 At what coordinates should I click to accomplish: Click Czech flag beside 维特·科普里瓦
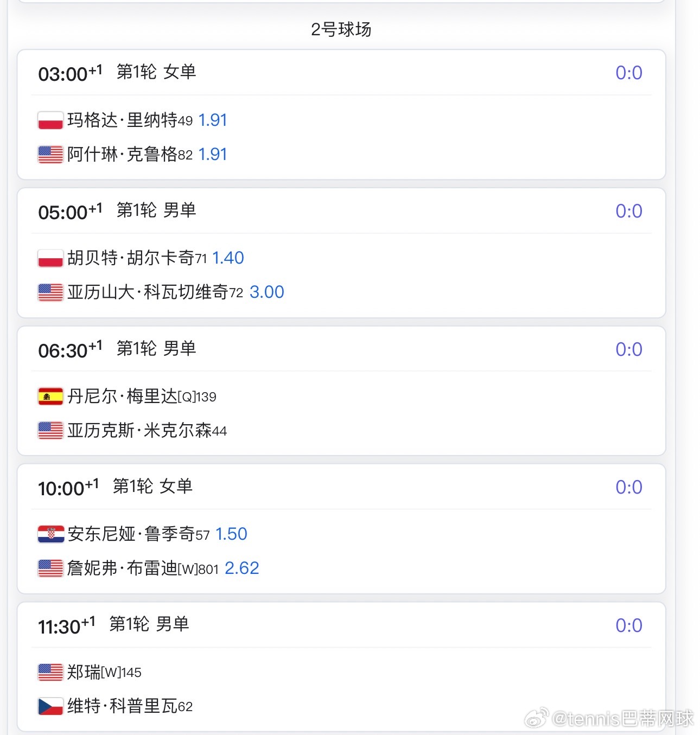coord(50,706)
